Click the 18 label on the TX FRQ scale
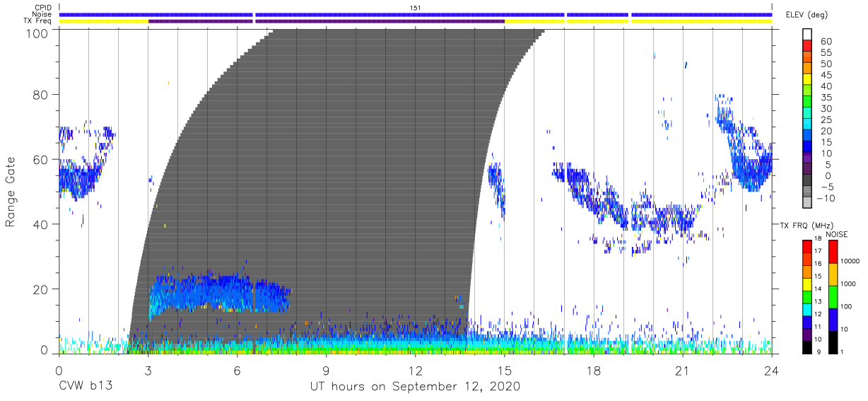This screenshot has width=868, height=401. tap(817, 239)
